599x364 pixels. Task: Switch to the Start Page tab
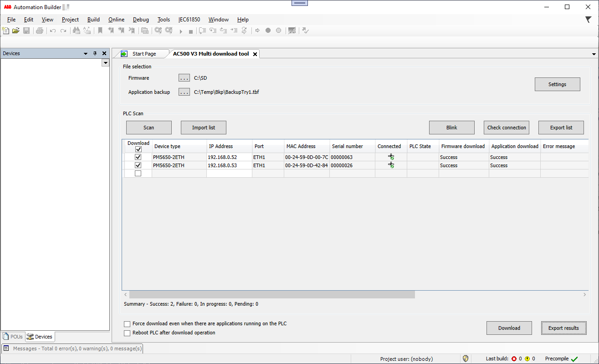144,54
